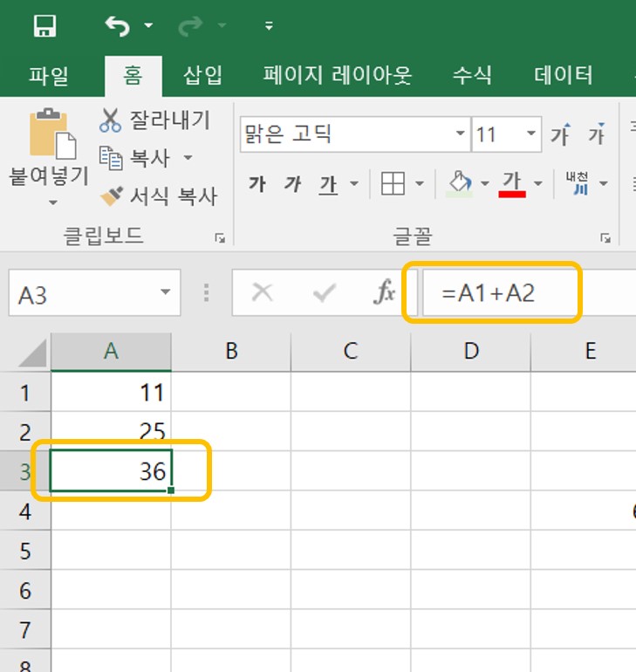The height and width of the screenshot is (672, 636).
Task: Click the red font color button
Action: 512,184
